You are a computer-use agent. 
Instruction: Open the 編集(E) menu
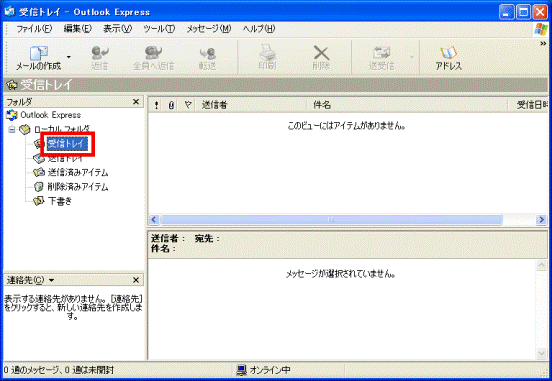click(x=78, y=29)
